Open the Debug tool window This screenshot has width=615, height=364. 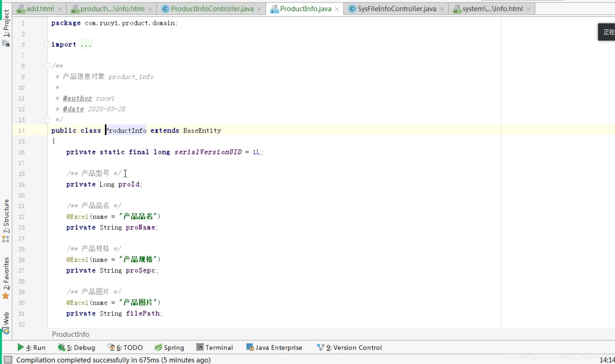(76, 348)
